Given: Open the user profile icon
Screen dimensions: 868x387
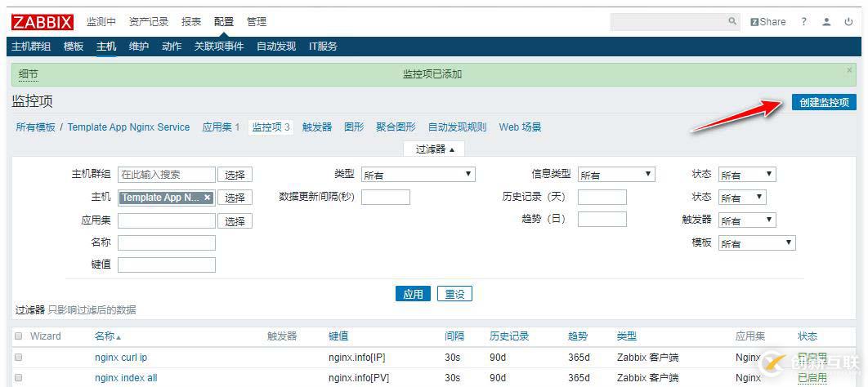Looking at the screenshot, I should tap(826, 22).
